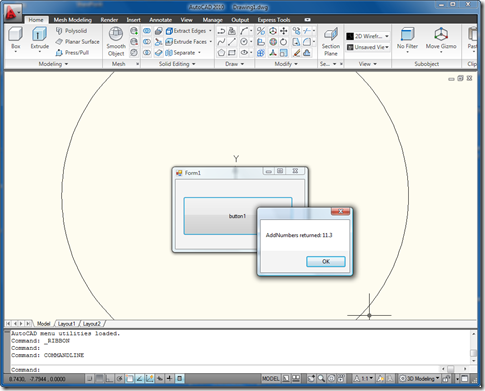
Task: Switch to the Insert tab
Action: [x=133, y=20]
